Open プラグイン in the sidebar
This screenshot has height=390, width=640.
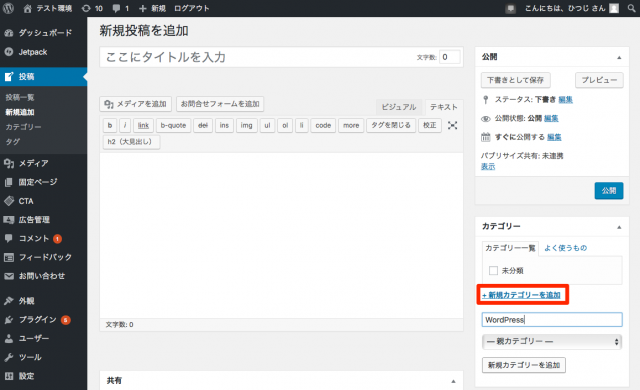pos(43,319)
